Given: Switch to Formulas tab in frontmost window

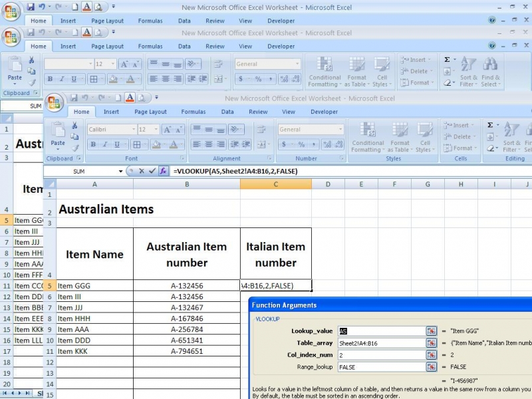Looking at the screenshot, I should [x=194, y=112].
